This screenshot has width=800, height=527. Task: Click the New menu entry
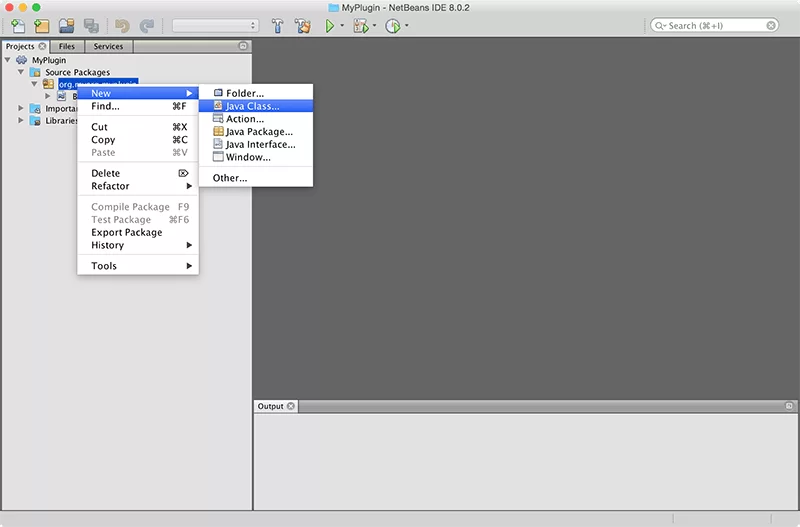pos(138,93)
